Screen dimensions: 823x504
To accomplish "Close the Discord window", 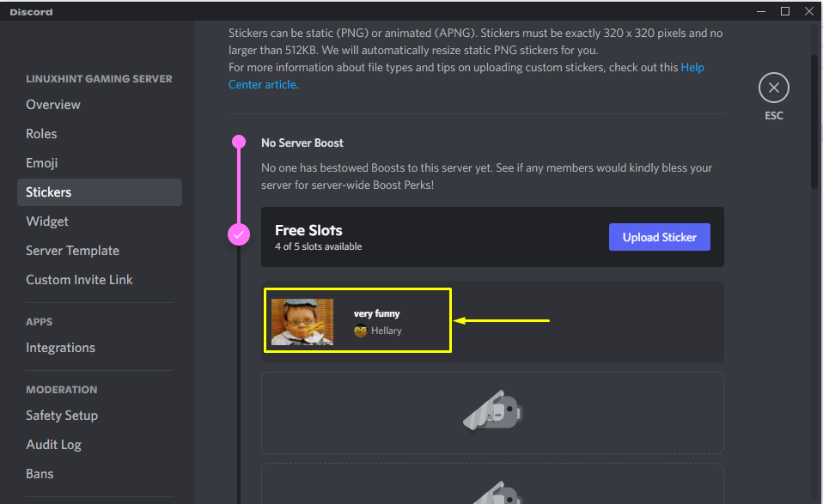I will click(809, 11).
